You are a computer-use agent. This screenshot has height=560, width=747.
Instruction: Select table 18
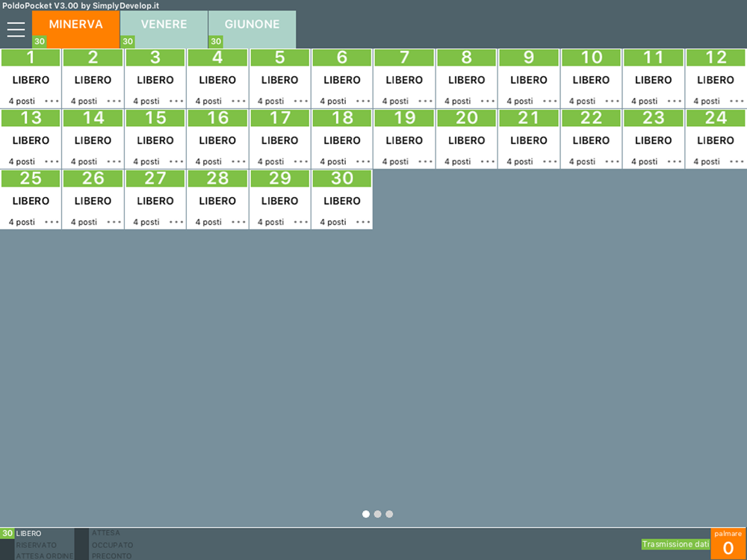click(x=342, y=139)
